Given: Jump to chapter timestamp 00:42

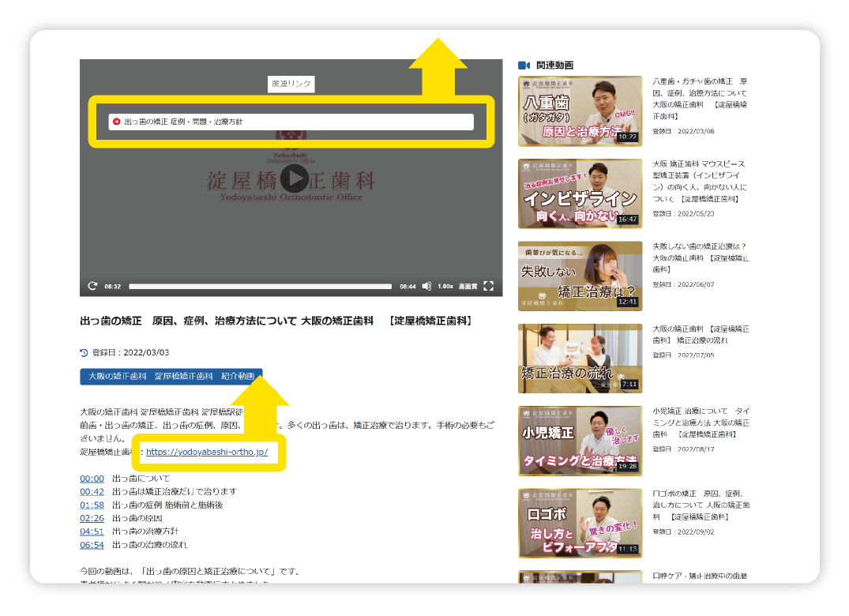Looking at the screenshot, I should [92, 492].
